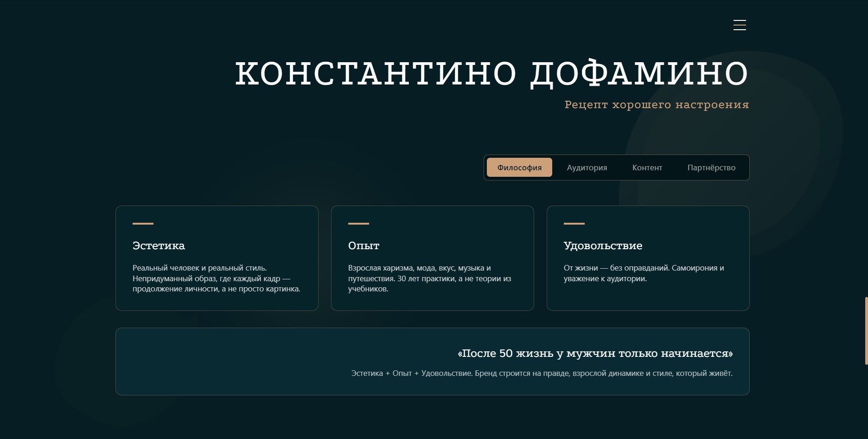868x439 pixels.
Task: Open the Контент tab
Action: tap(647, 168)
